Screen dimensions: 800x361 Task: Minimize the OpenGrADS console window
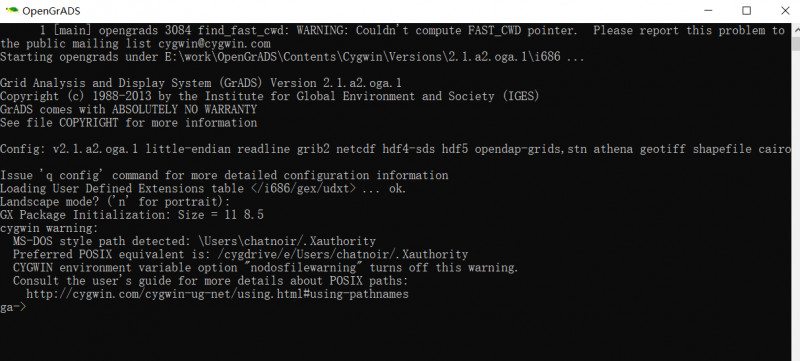pyautogui.click(x=707, y=10)
